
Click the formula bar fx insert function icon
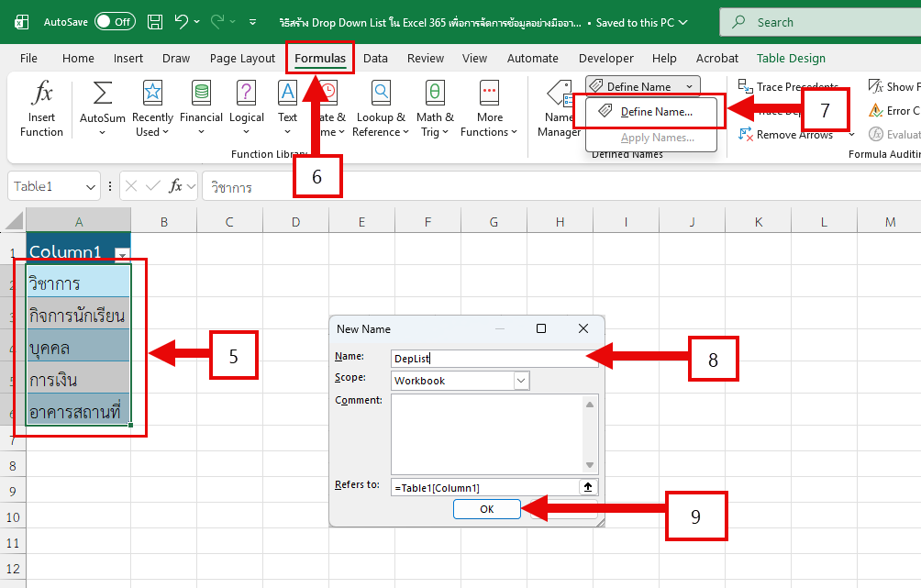pyautogui.click(x=175, y=186)
